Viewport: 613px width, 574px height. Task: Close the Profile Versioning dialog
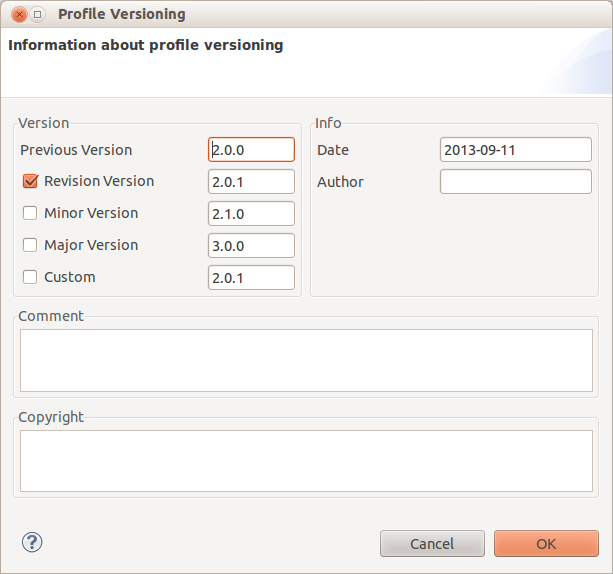click(x=19, y=15)
